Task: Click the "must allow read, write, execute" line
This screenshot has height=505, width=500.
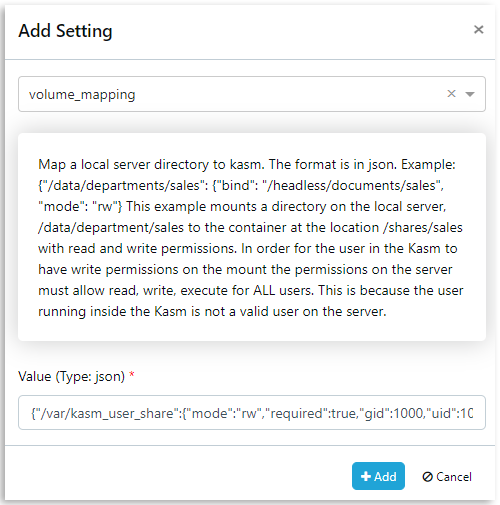Action: coord(251,291)
